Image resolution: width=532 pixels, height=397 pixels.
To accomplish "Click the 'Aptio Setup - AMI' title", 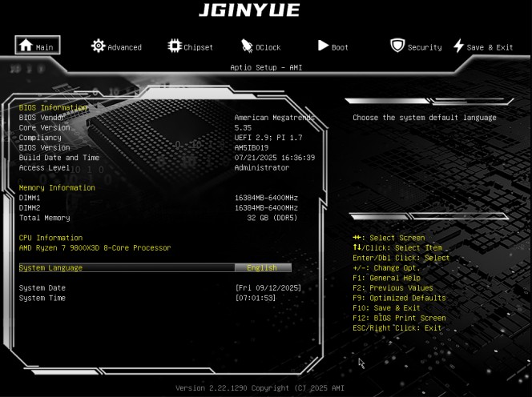I will (266, 67).
